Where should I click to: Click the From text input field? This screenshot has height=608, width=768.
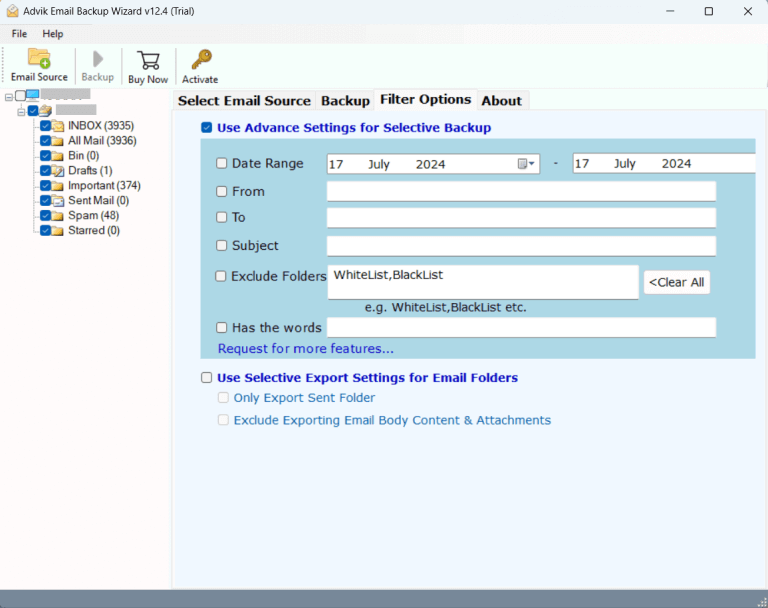[522, 192]
